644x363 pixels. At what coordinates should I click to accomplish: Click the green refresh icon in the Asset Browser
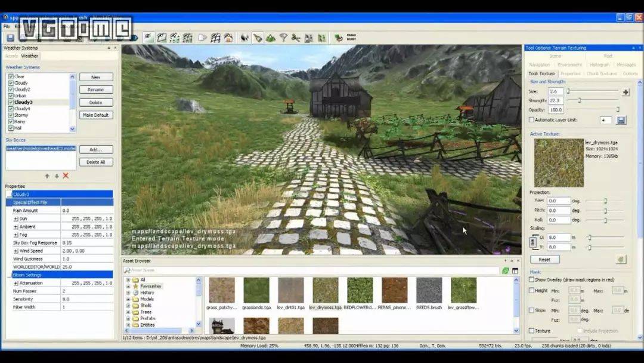505,270
